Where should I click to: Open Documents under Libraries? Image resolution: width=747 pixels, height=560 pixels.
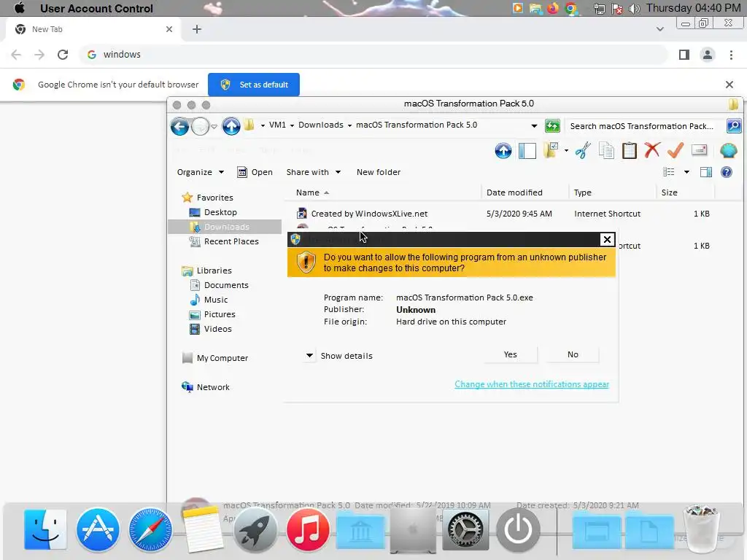(x=226, y=285)
